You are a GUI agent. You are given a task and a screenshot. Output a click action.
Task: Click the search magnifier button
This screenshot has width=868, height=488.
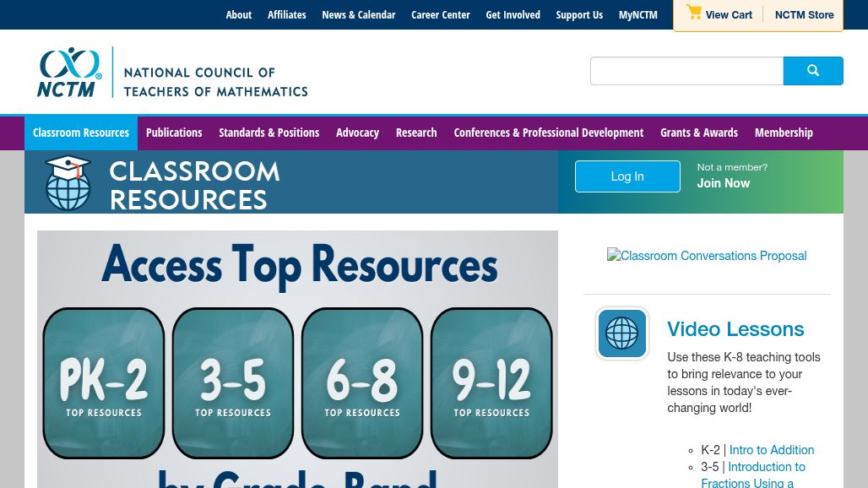coord(812,71)
